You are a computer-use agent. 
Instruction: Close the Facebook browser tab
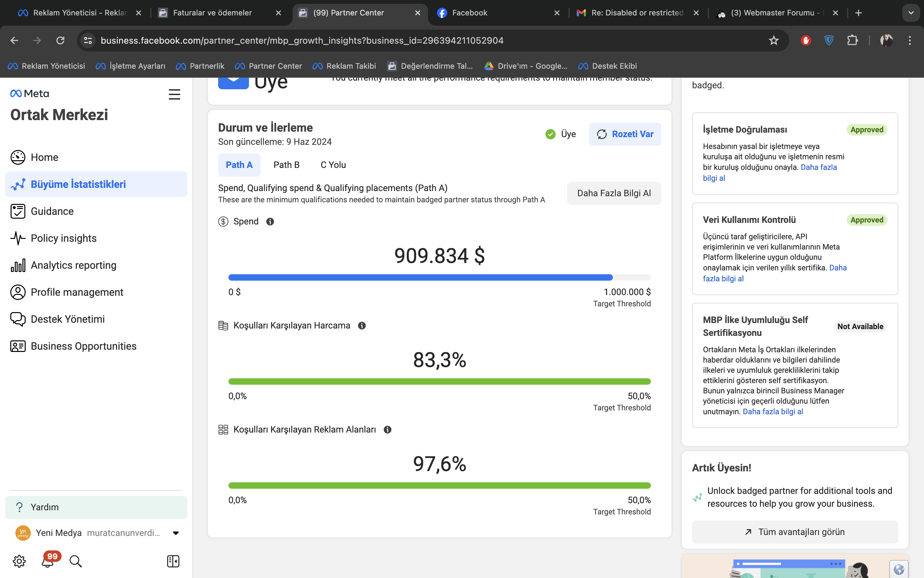coord(557,13)
